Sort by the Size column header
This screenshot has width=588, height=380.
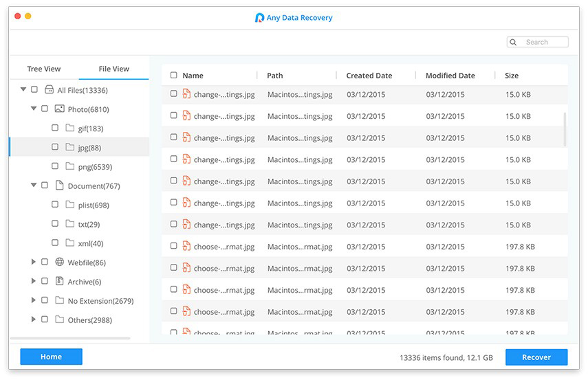coord(512,76)
